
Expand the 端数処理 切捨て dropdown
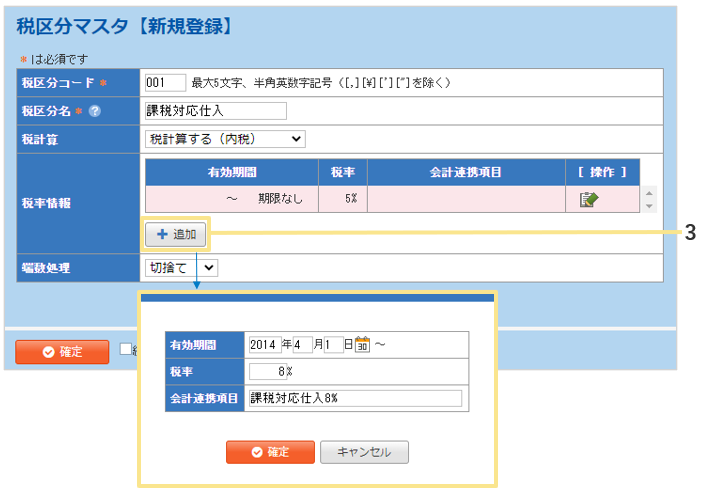[x=181, y=267]
